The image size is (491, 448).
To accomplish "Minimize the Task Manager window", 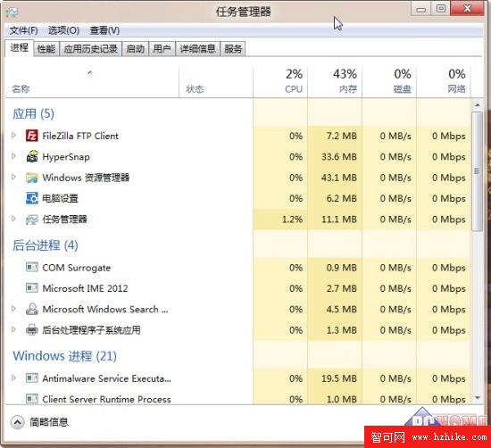I will [420, 8].
